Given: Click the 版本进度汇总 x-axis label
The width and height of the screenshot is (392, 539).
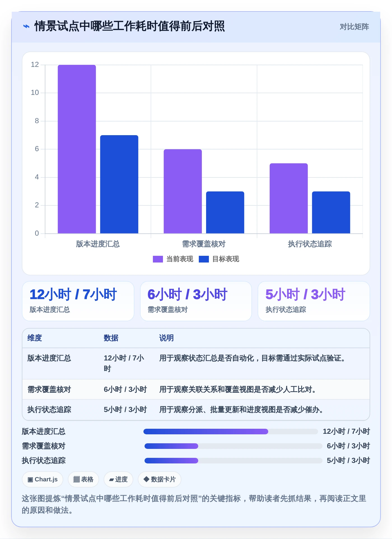Looking at the screenshot, I should (x=98, y=244).
